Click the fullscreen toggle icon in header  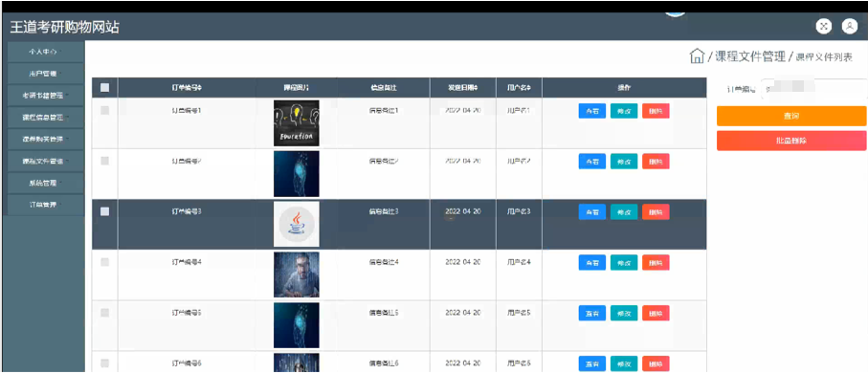click(824, 26)
